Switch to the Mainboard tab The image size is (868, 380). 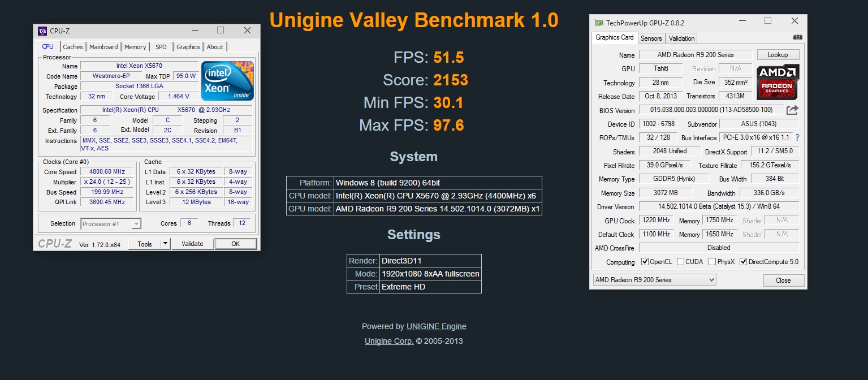coord(103,47)
